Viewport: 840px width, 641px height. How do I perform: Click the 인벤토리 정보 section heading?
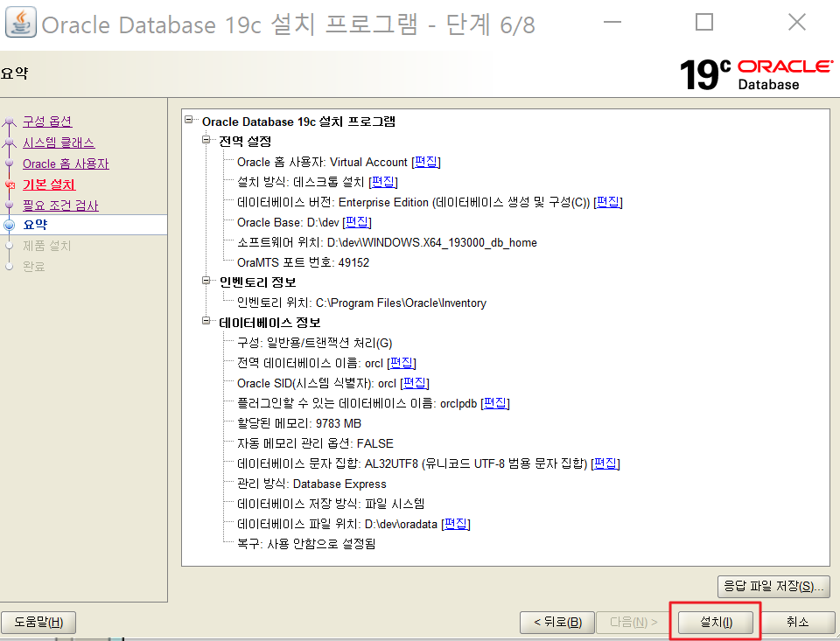257,282
